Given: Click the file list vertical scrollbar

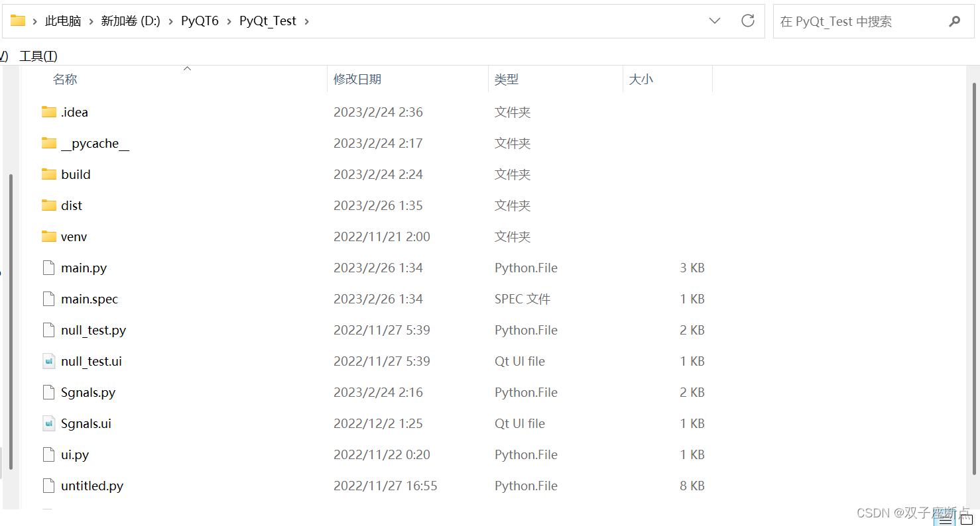Looking at the screenshot, I should tap(974, 278).
